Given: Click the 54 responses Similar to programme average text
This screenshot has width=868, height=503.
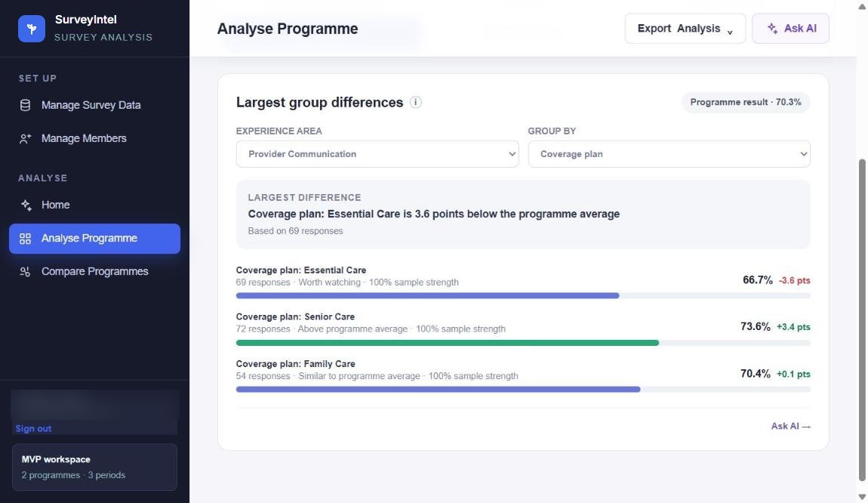Looking at the screenshot, I should (x=377, y=376).
